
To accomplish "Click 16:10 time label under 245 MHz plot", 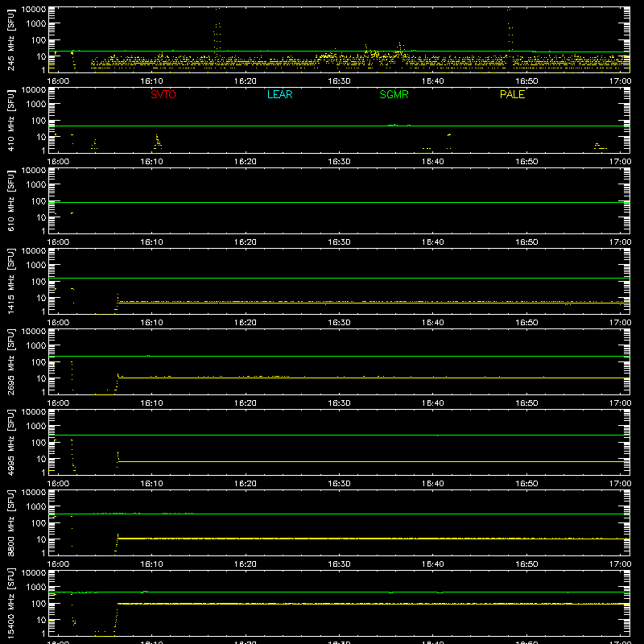I will pyautogui.click(x=151, y=81).
